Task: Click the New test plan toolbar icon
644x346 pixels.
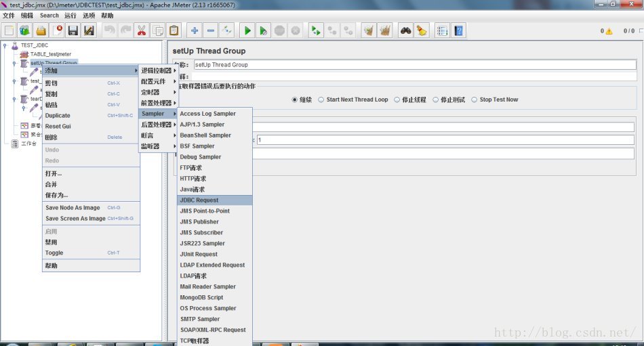Action: tap(9, 30)
